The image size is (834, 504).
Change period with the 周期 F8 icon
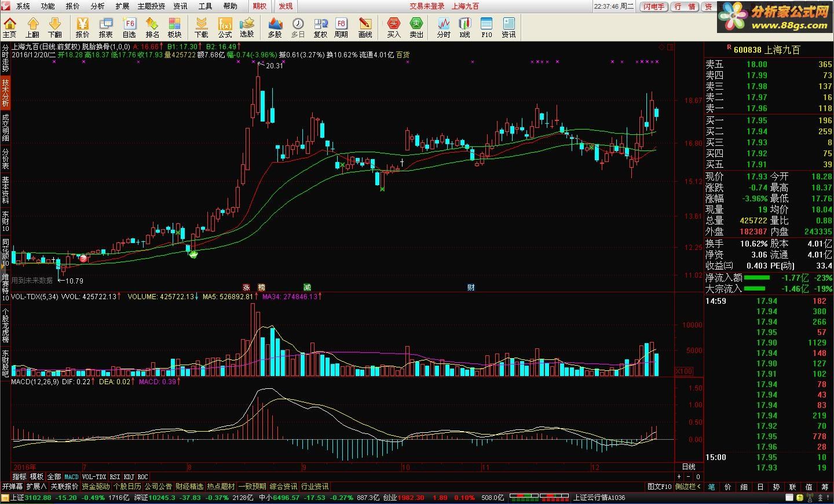click(x=341, y=27)
